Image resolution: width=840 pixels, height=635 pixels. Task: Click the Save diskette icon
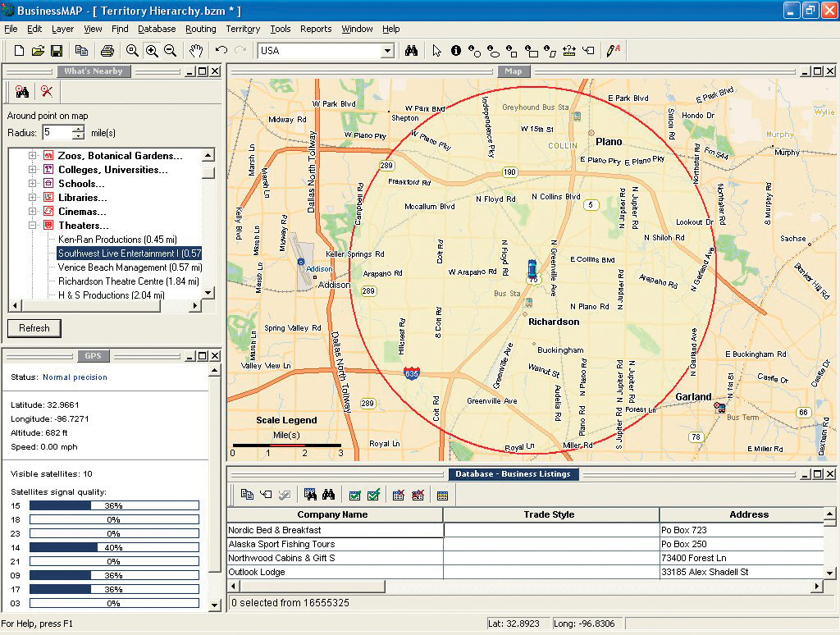coord(57,51)
